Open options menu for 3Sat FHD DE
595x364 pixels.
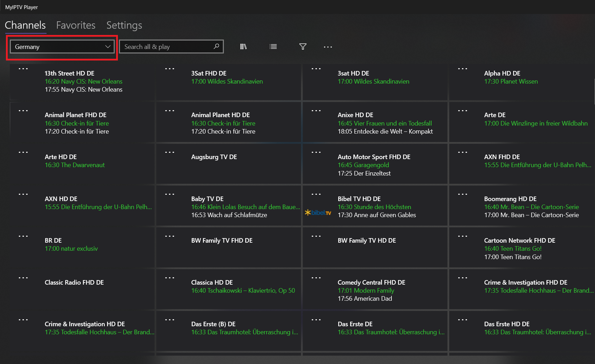(170, 69)
